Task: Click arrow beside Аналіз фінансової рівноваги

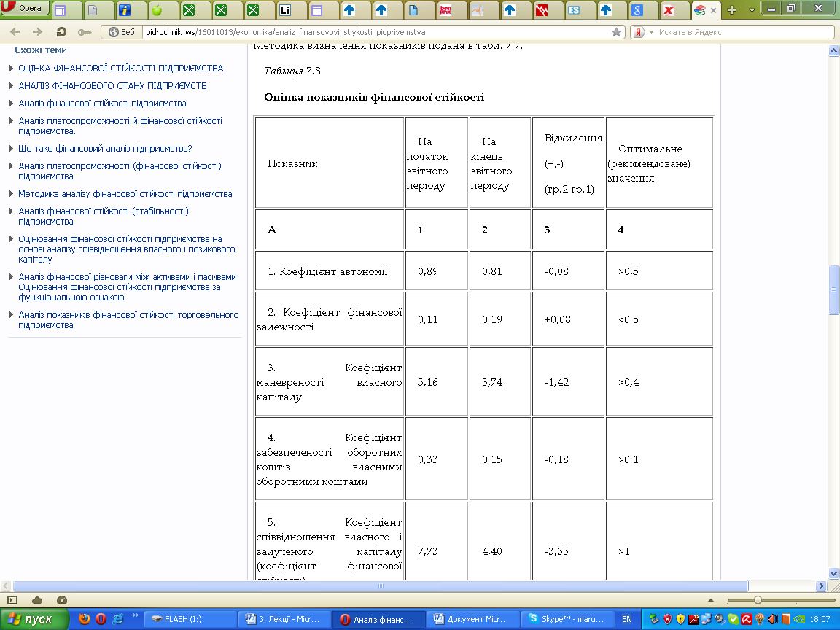Action: pos(11,277)
